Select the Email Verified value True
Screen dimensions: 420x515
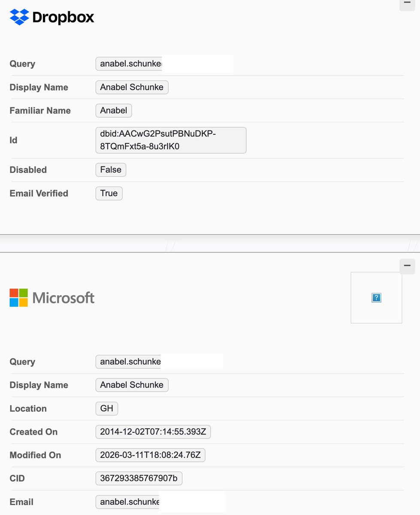[x=109, y=193]
